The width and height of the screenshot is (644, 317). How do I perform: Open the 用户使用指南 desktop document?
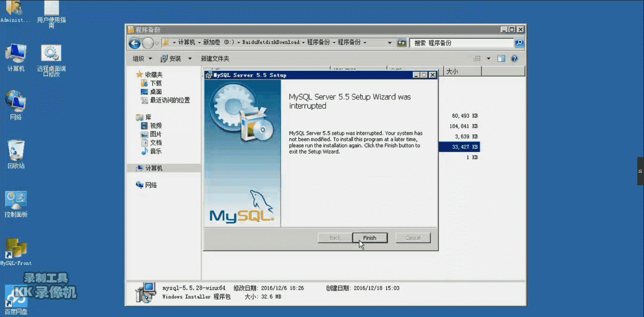pyautogui.click(x=51, y=14)
